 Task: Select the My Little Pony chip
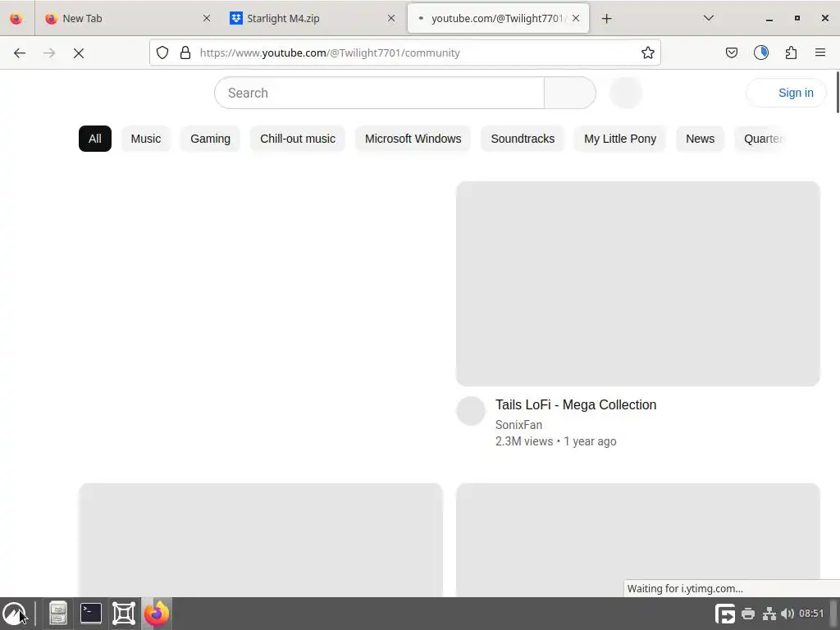click(620, 139)
